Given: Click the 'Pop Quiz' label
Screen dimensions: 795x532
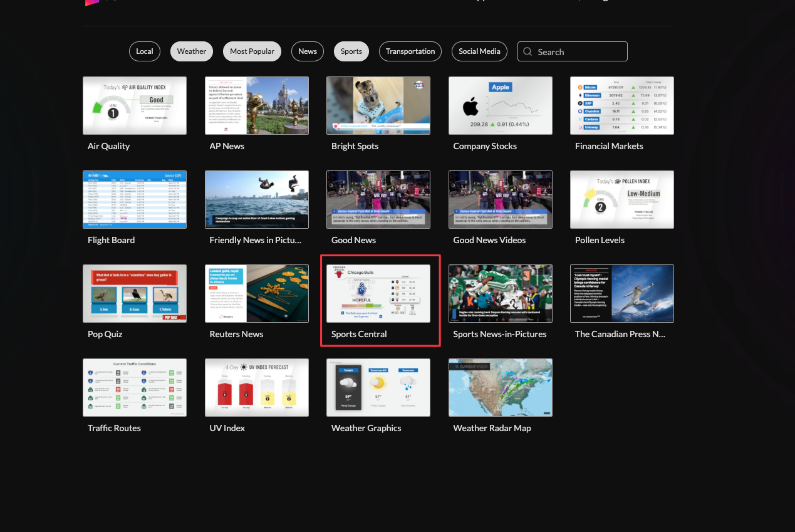Looking at the screenshot, I should 105,334.
